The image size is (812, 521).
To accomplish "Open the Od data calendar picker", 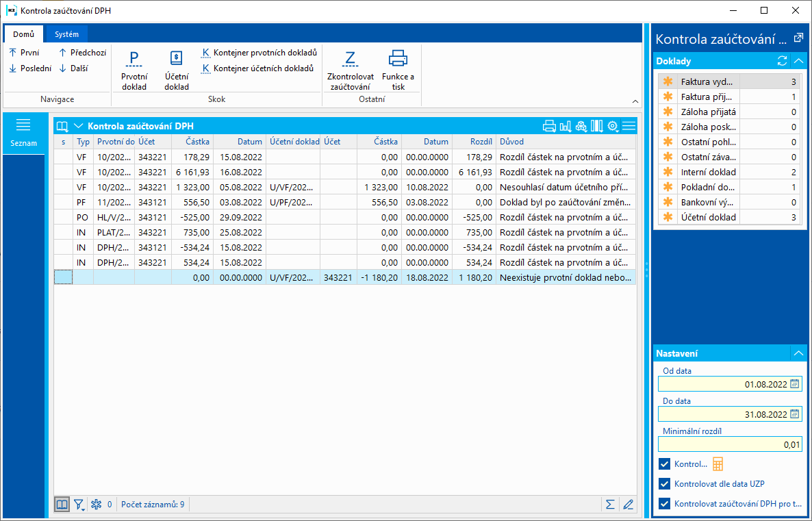I will (x=795, y=384).
